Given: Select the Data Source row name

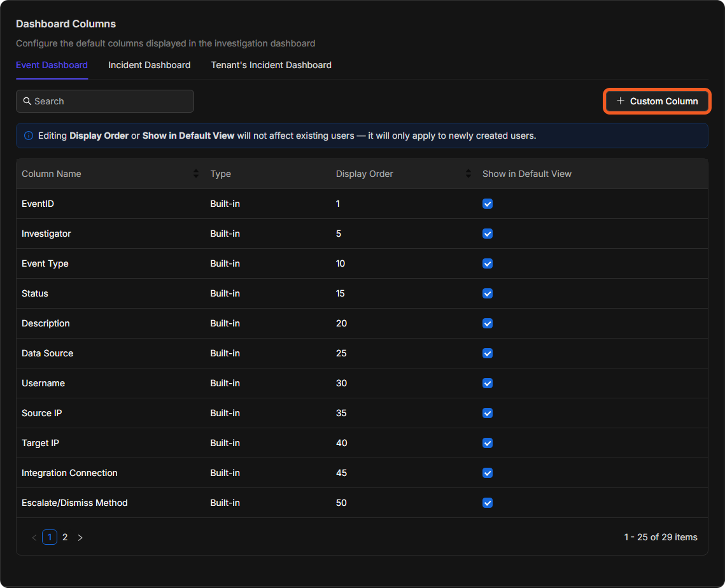Looking at the screenshot, I should point(48,353).
